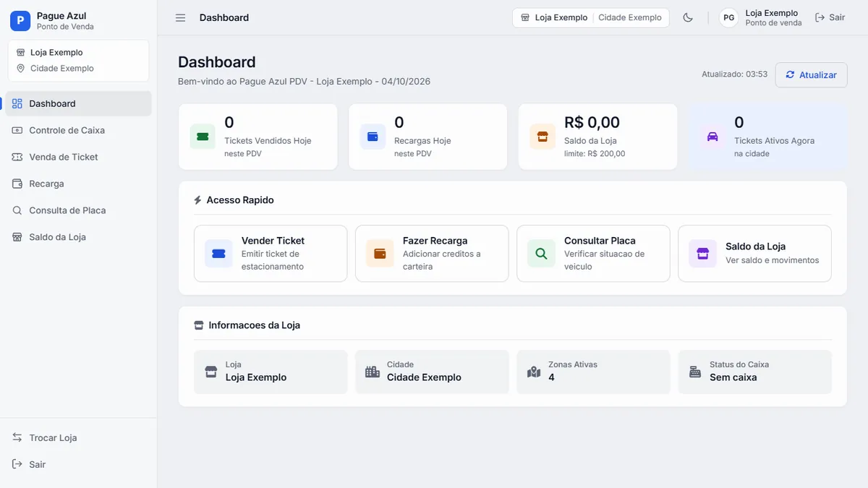868x488 pixels.
Task: Switch to dark mode with moon icon
Action: [x=688, y=17]
